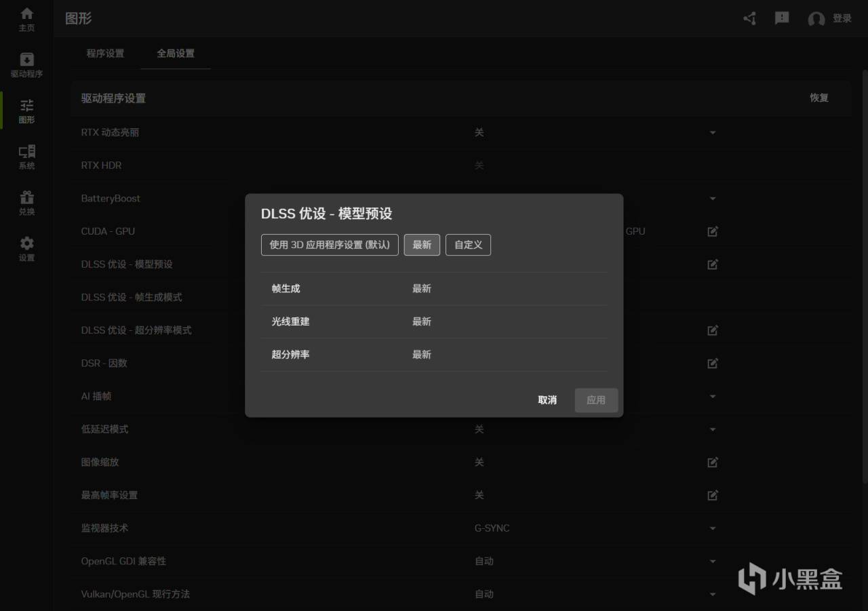Click edit icon for DLSS 优设 - 模型预设

(713, 264)
